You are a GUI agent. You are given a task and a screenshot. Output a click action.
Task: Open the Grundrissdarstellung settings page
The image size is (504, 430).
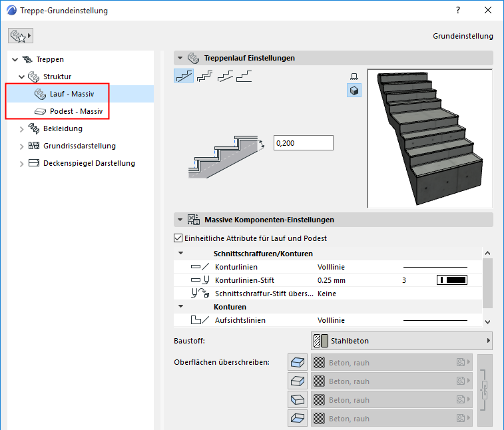(79, 146)
